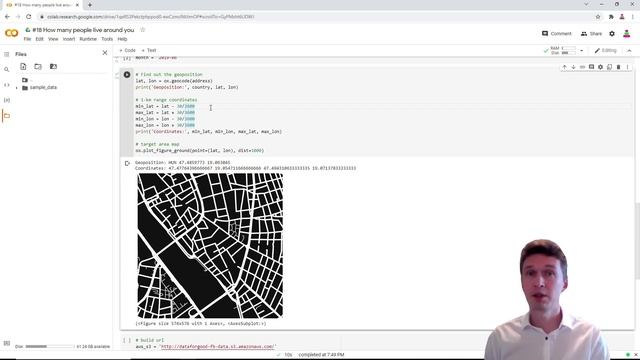Go to Colab home logo
The height and width of the screenshot is (360, 640).
pyautogui.click(x=11, y=33)
